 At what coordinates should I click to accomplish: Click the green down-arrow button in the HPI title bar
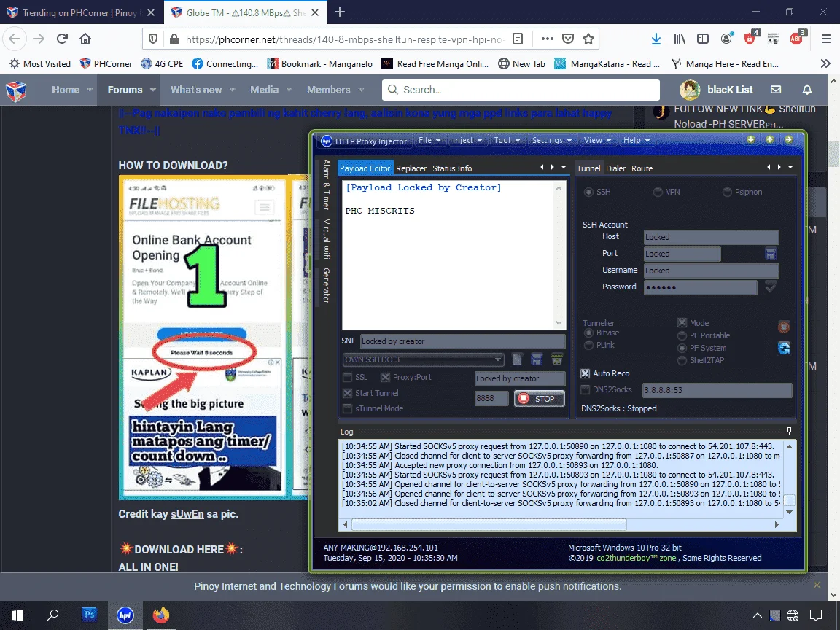[x=750, y=139]
